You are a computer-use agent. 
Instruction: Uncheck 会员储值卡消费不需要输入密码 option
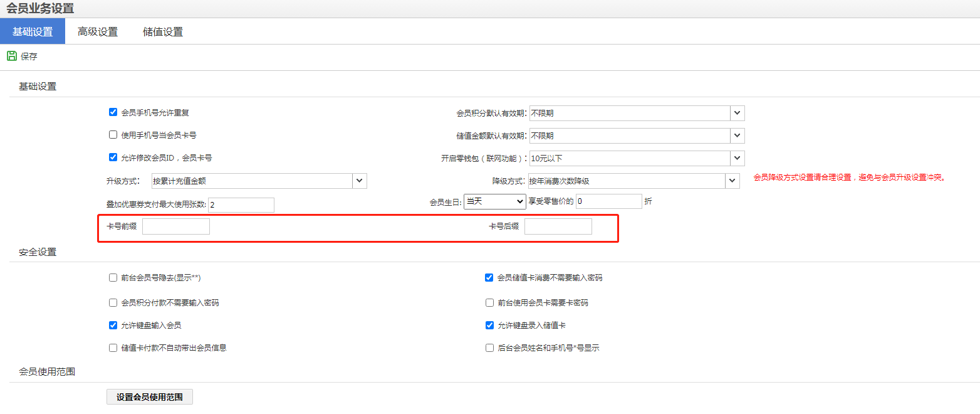[489, 277]
